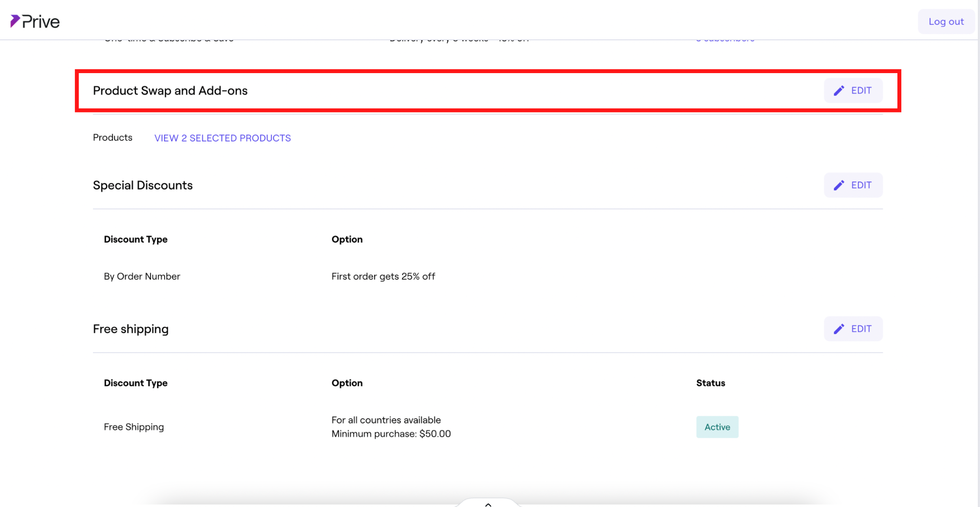Click pencil icon in Free shipping section
This screenshot has height=507, width=980.
click(x=839, y=329)
